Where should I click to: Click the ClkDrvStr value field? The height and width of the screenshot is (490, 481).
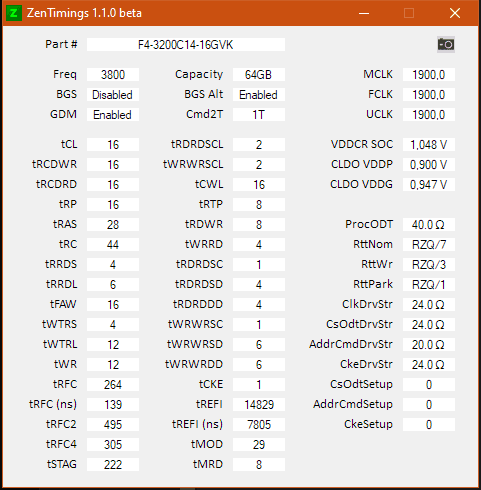(429, 304)
